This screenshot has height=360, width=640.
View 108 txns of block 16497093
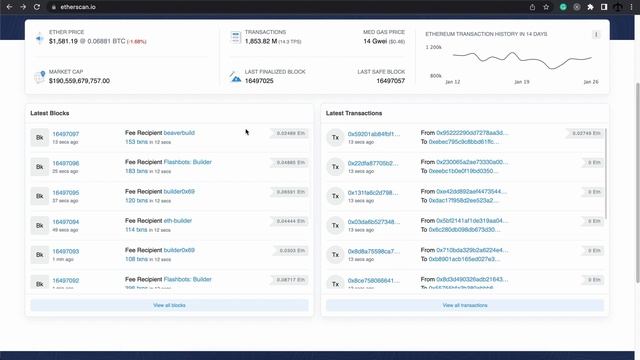pyautogui.click(x=136, y=259)
